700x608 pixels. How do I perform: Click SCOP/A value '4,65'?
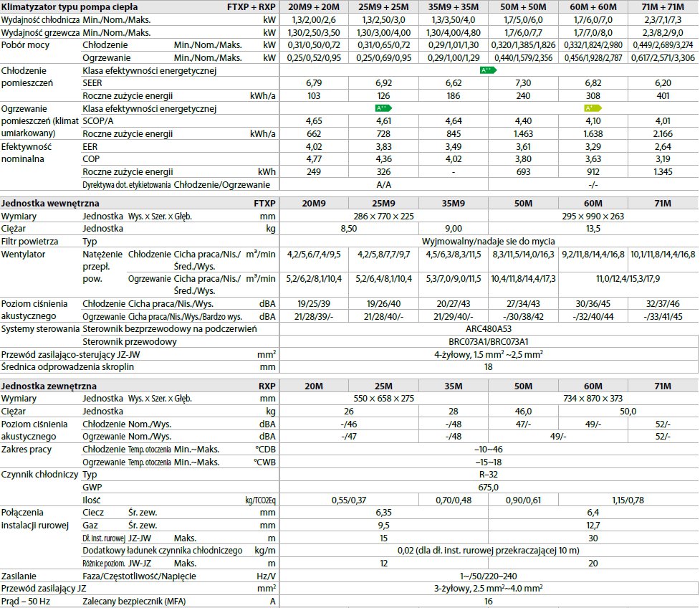pos(314,121)
